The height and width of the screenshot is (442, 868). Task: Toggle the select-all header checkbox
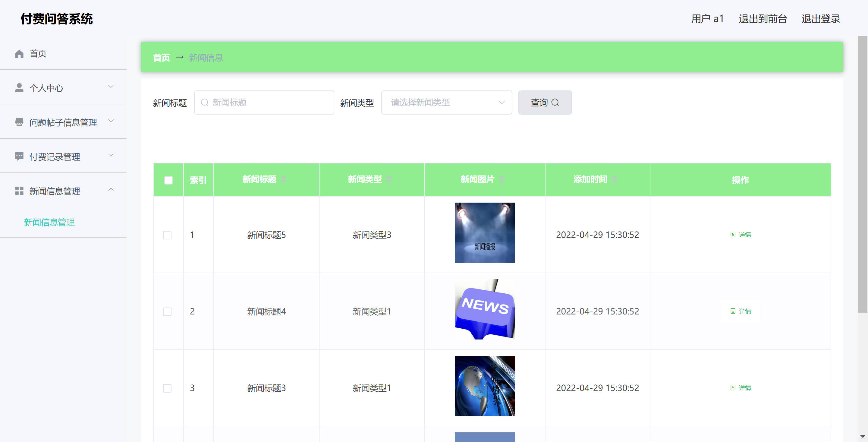[168, 180]
